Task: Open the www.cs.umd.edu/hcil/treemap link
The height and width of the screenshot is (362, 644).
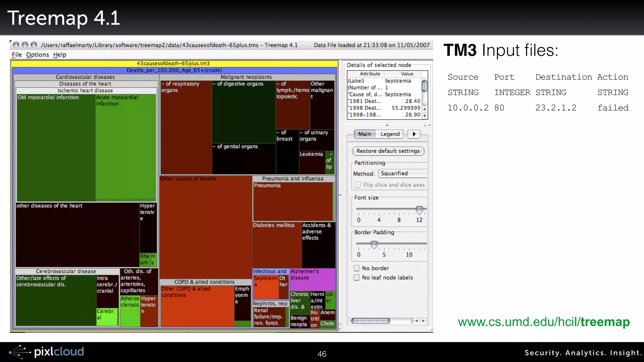Action: pos(544,322)
